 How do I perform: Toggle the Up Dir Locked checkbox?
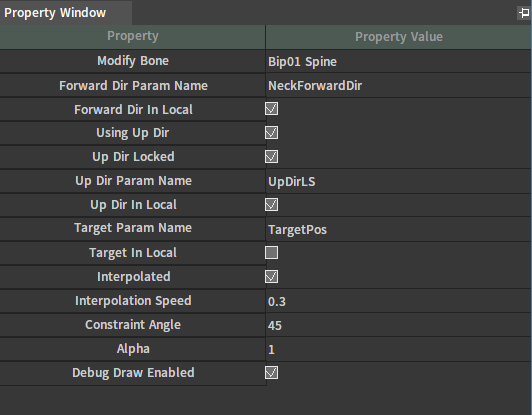271,157
